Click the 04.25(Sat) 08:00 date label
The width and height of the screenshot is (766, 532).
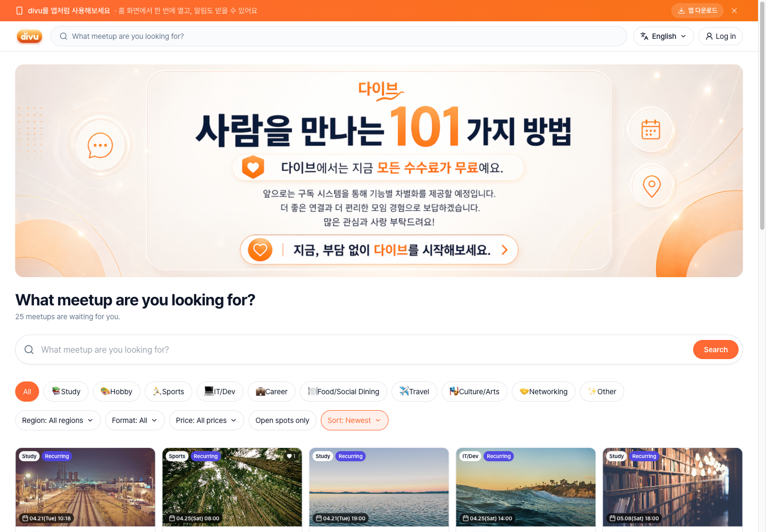point(194,518)
